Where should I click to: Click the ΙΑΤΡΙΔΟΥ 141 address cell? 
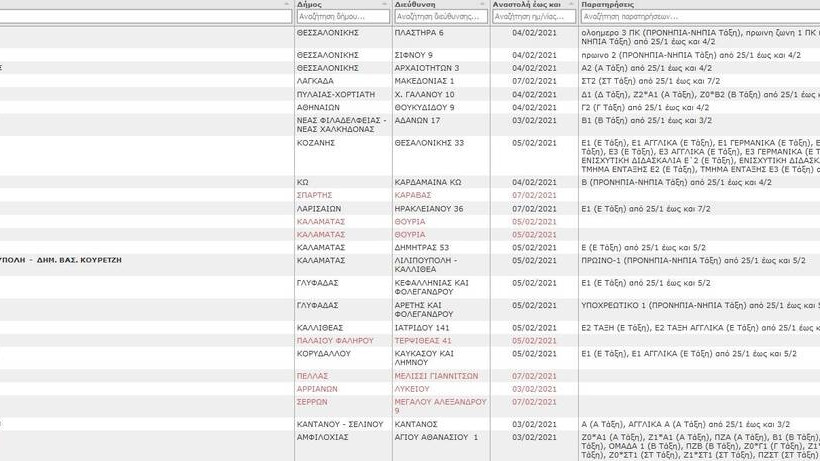point(422,328)
